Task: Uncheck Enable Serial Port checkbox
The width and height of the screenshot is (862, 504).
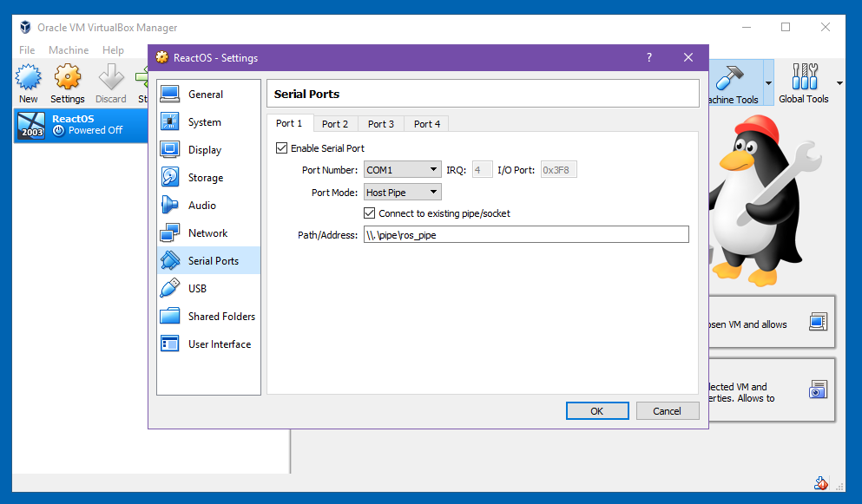Action: click(281, 147)
